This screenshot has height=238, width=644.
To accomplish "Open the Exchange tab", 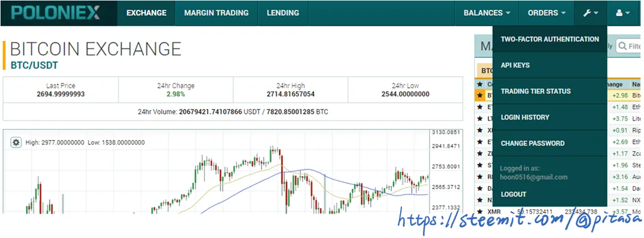I will coord(146,13).
